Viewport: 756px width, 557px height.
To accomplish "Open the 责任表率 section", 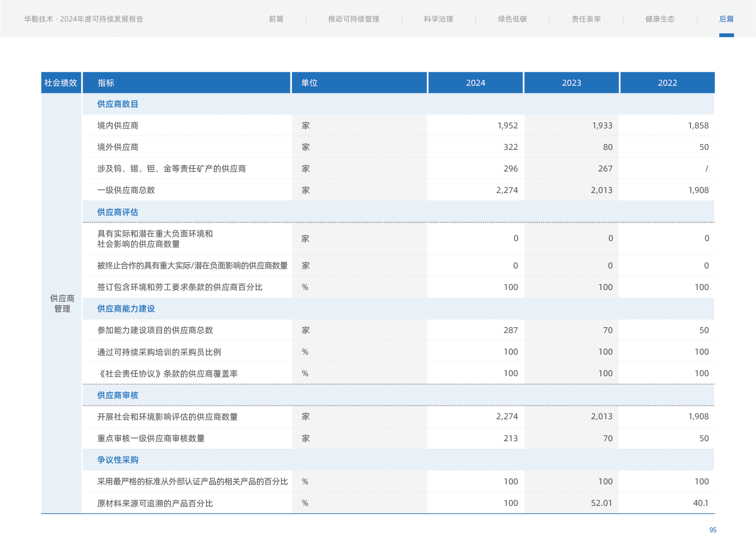I will [586, 19].
